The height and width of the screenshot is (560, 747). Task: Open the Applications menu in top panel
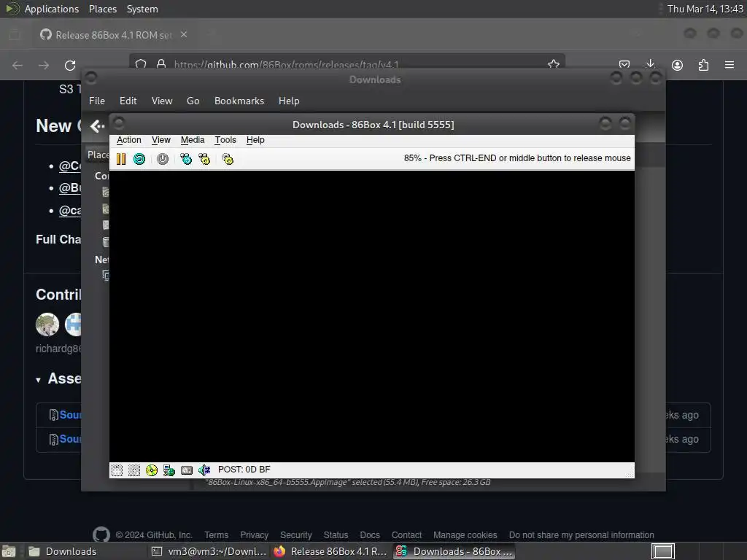52,9
